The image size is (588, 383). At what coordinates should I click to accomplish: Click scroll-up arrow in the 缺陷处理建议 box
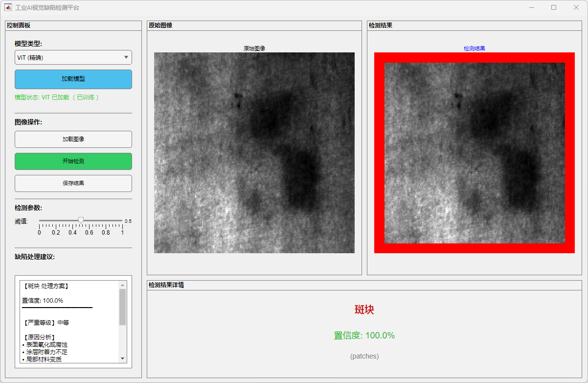point(122,285)
